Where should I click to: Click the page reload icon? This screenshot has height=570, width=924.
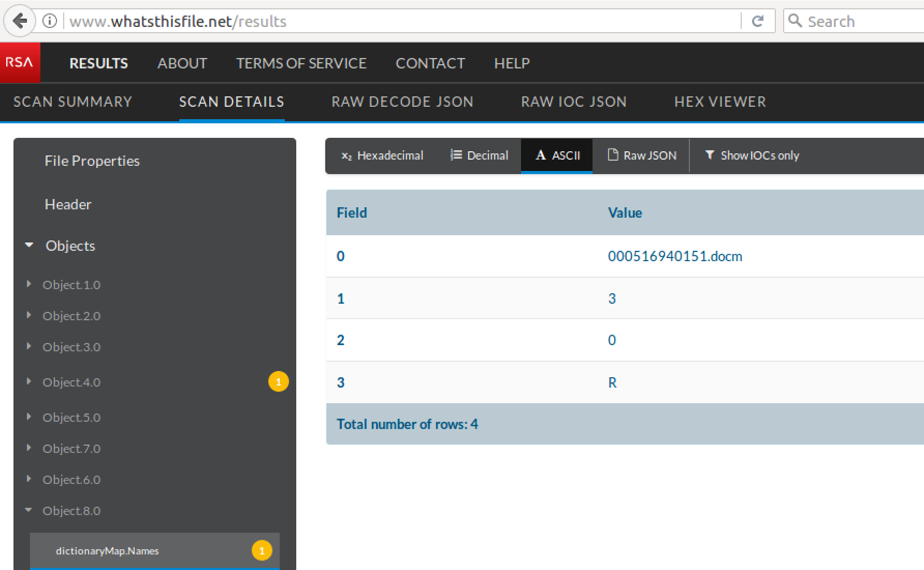pos(757,21)
